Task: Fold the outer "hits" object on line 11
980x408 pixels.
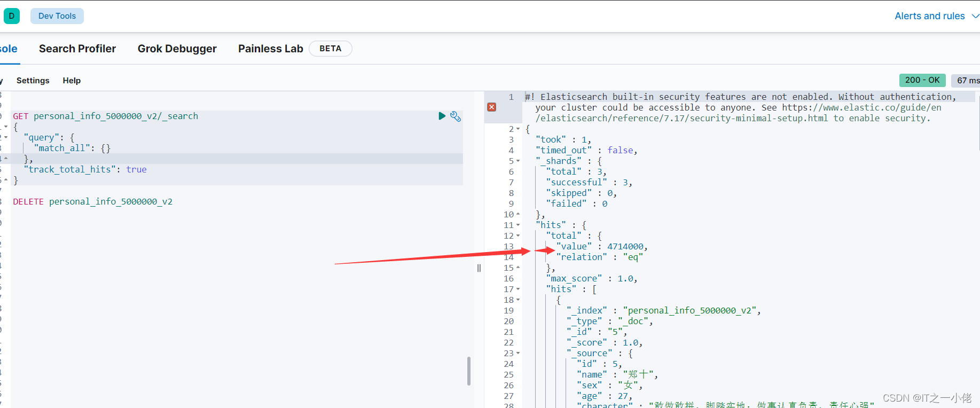Action: pos(518,225)
